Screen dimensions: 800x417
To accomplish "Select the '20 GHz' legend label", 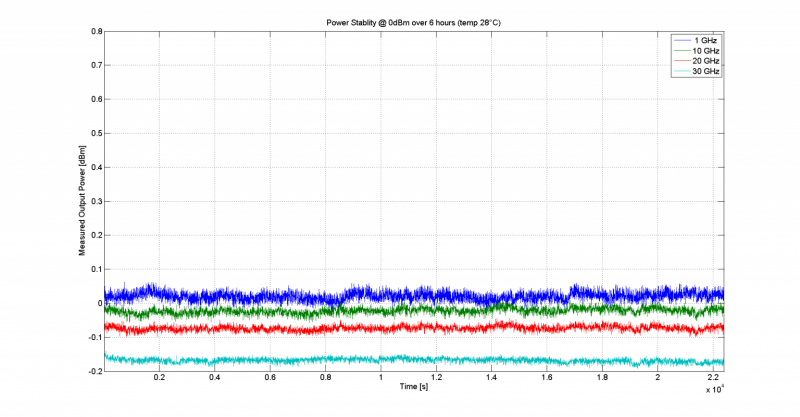I will (x=707, y=61).
